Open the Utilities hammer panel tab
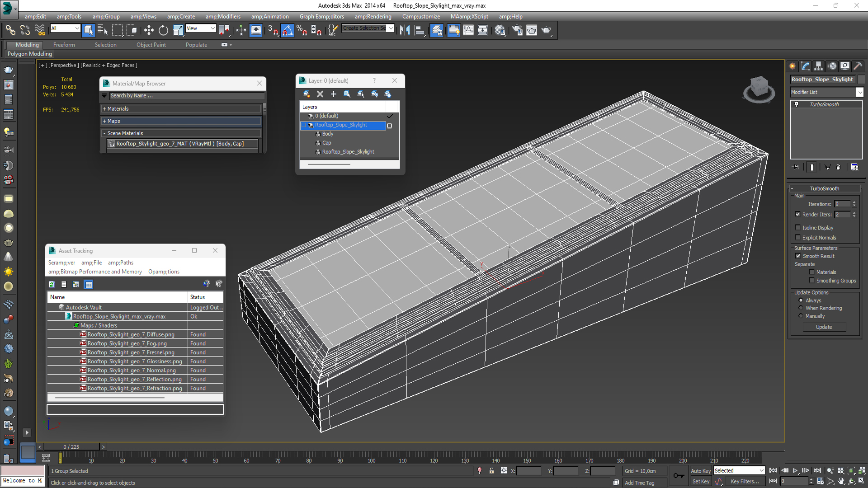Screen dimensions: 868x488 [858, 66]
